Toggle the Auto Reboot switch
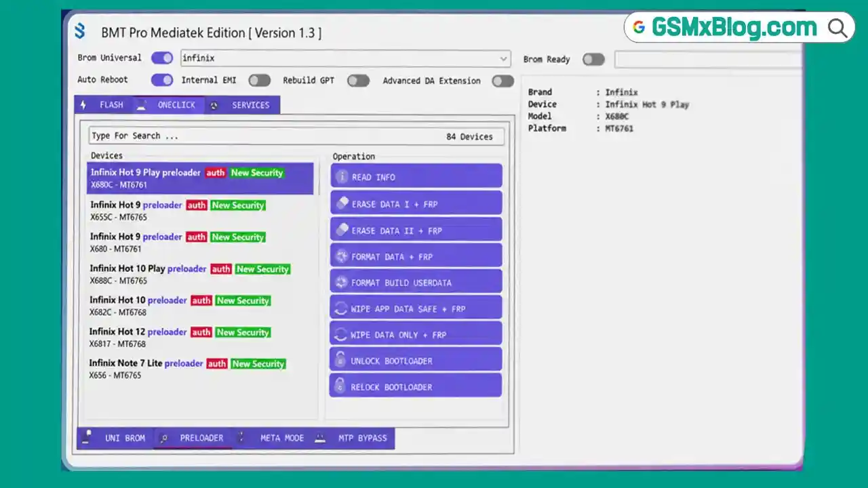Image resolution: width=868 pixels, height=488 pixels. click(162, 80)
